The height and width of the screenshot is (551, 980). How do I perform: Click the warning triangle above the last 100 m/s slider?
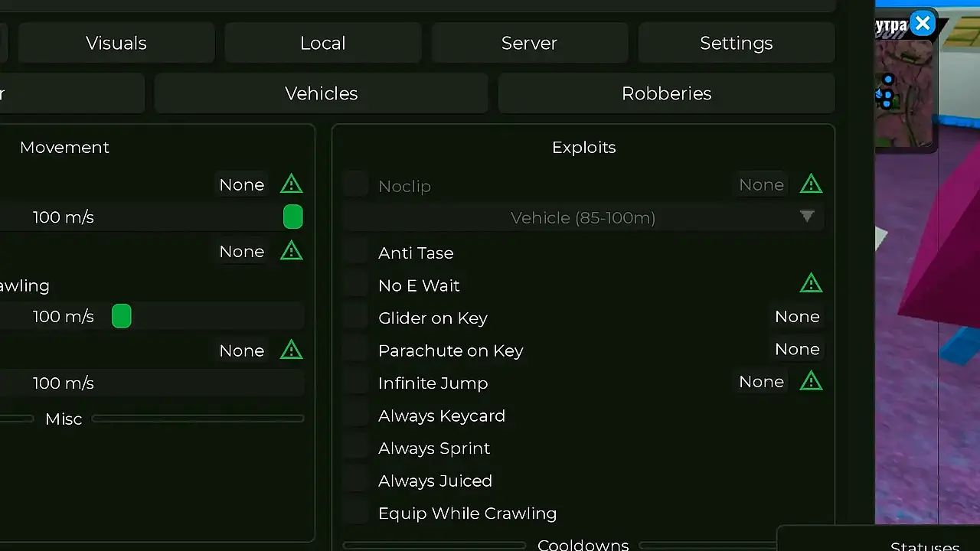291,350
